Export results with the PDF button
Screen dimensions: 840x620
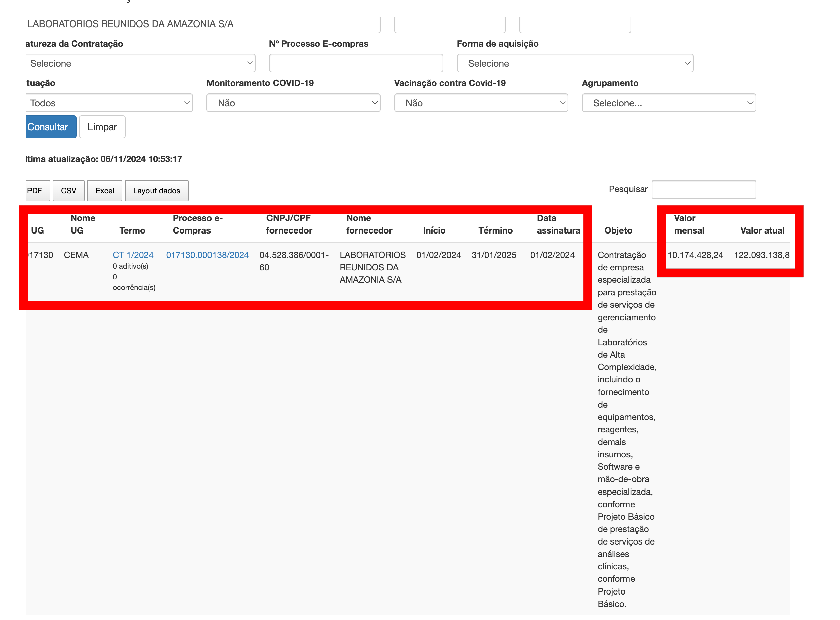click(x=36, y=191)
